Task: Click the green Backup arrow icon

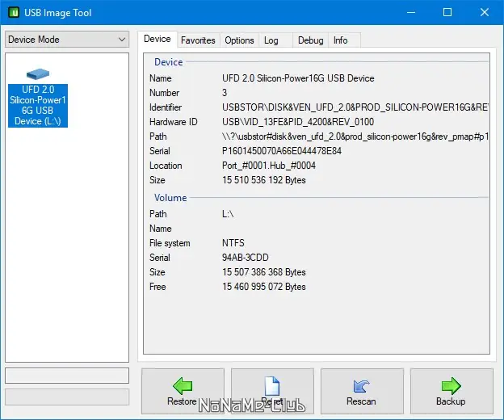Action: (451, 385)
